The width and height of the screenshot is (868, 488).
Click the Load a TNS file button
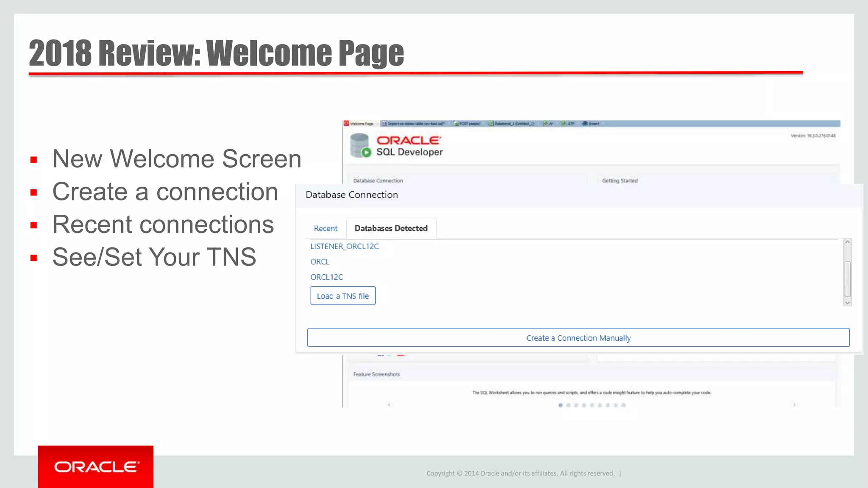coord(343,296)
